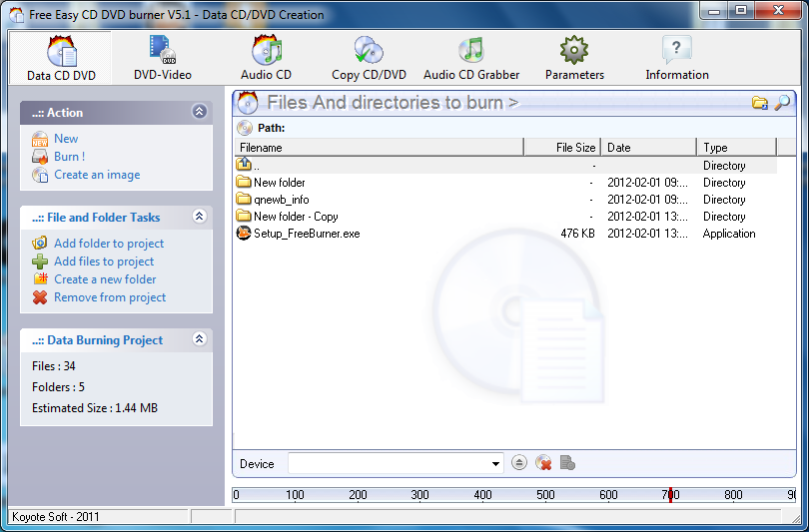
Task: Click the red 700 marker on capacity bar
Action: click(670, 495)
